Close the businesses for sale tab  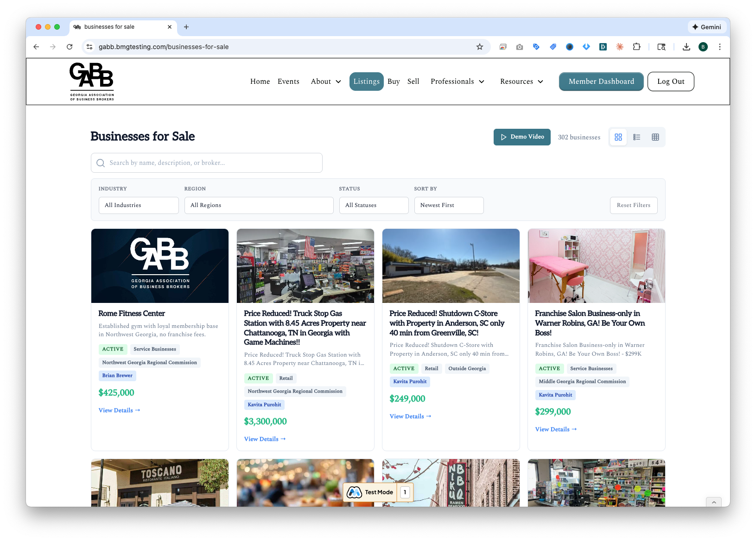tap(170, 27)
